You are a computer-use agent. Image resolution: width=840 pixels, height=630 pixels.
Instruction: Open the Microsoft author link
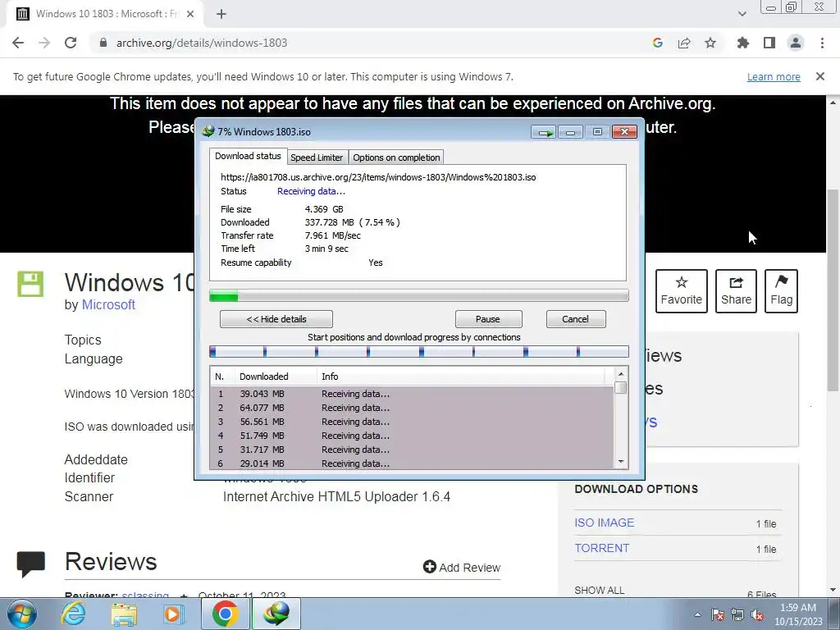point(108,305)
